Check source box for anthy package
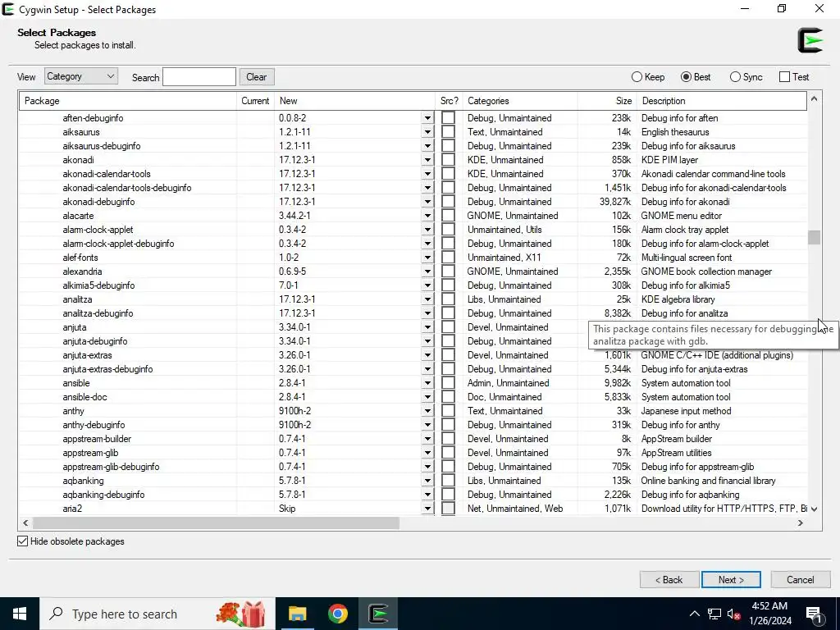Image resolution: width=840 pixels, height=630 pixels. (448, 411)
